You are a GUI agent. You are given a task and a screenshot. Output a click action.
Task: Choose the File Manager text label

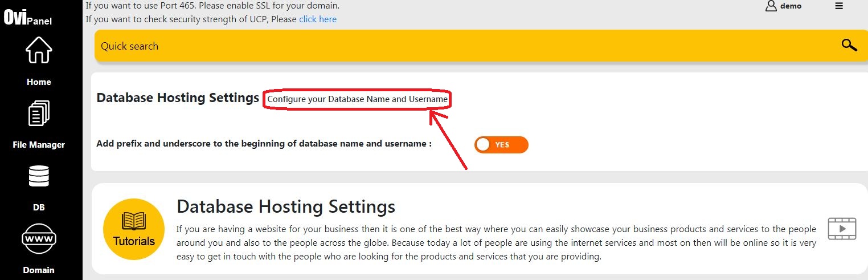click(x=39, y=145)
